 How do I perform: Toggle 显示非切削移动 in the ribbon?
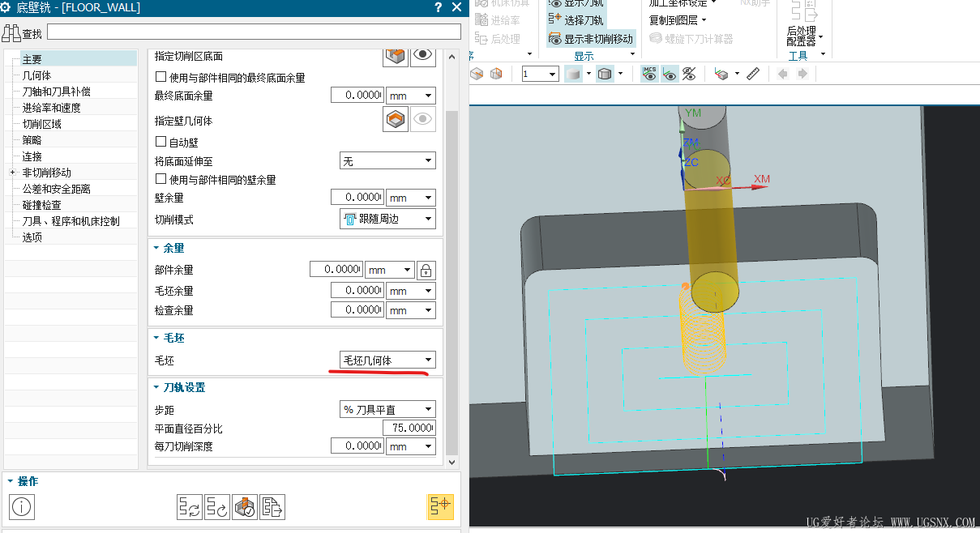click(591, 38)
